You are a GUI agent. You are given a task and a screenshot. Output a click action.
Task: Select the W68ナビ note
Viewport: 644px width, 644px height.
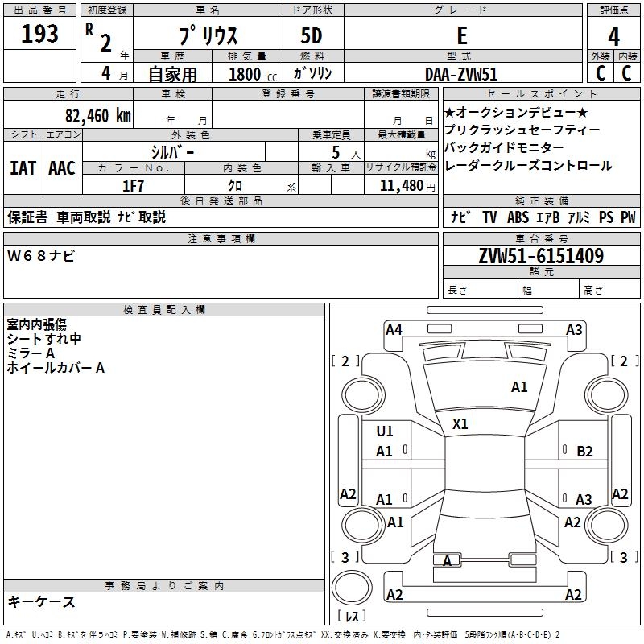click(41, 256)
